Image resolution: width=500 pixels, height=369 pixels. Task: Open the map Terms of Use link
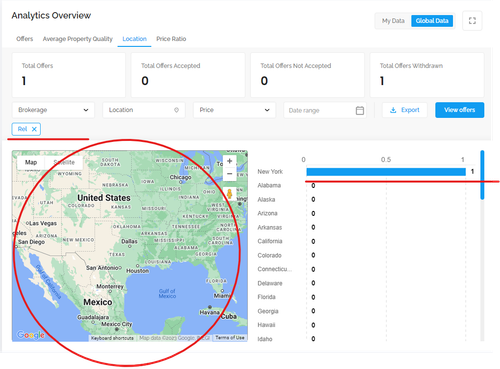[x=230, y=338]
